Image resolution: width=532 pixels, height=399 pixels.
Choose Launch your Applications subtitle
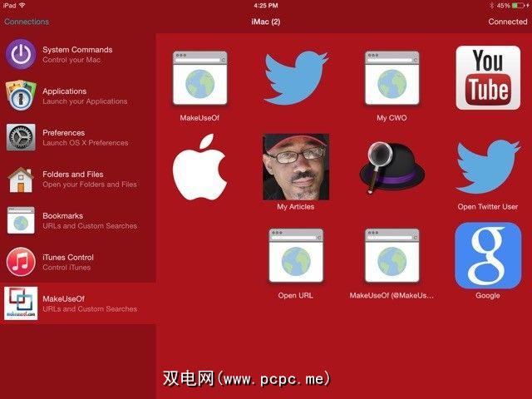(x=85, y=101)
